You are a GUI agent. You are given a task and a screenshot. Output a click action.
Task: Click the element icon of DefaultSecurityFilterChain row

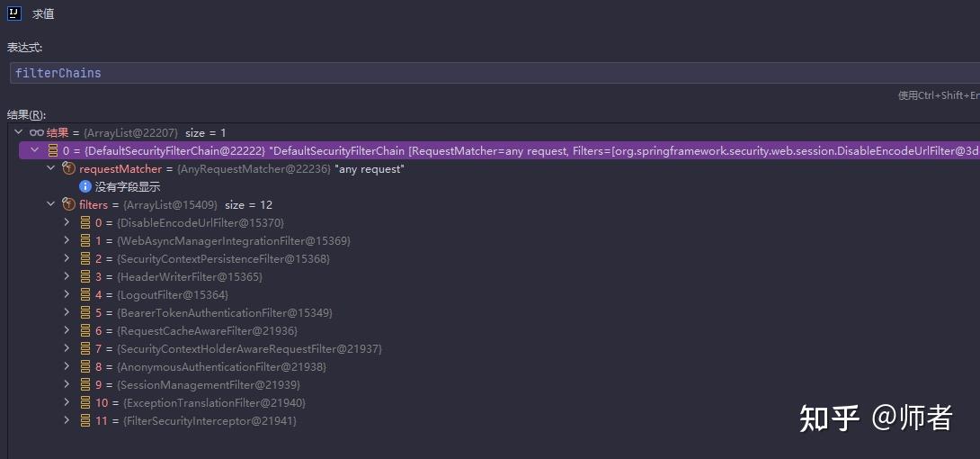[53, 150]
